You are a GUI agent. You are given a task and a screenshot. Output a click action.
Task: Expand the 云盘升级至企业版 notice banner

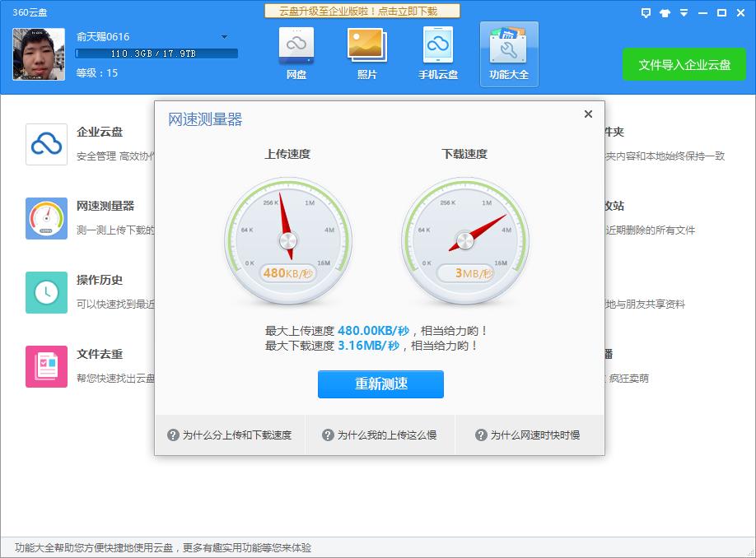pos(362,11)
